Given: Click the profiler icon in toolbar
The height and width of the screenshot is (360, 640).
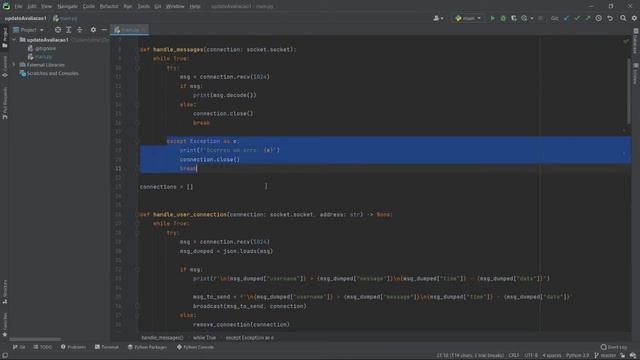Looking at the screenshot, I should click(524, 18).
